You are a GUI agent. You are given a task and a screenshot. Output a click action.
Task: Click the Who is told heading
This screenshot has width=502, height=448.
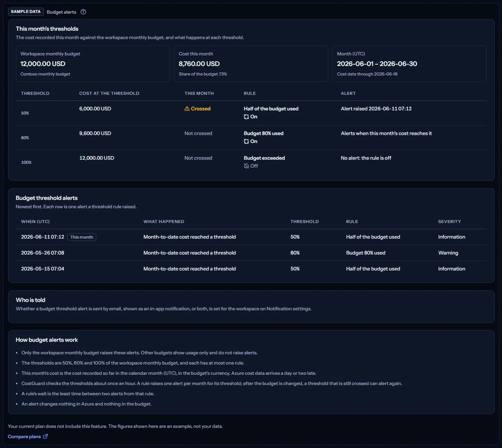[30, 300]
